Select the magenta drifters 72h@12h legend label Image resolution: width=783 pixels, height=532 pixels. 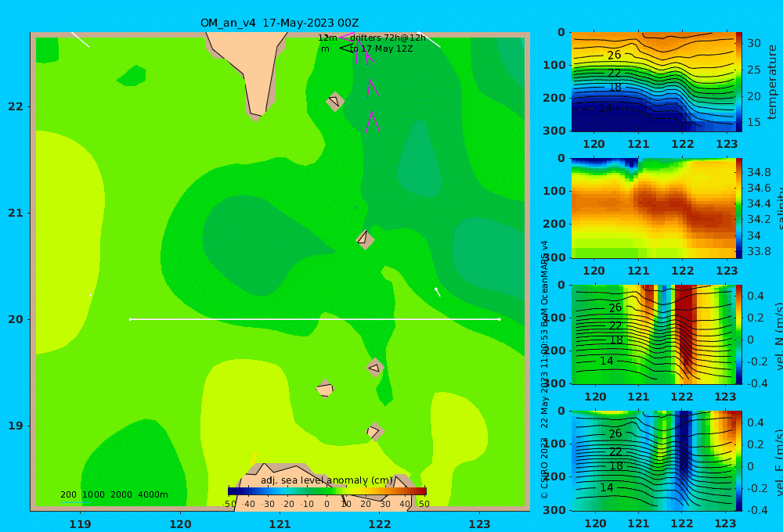[388, 38]
